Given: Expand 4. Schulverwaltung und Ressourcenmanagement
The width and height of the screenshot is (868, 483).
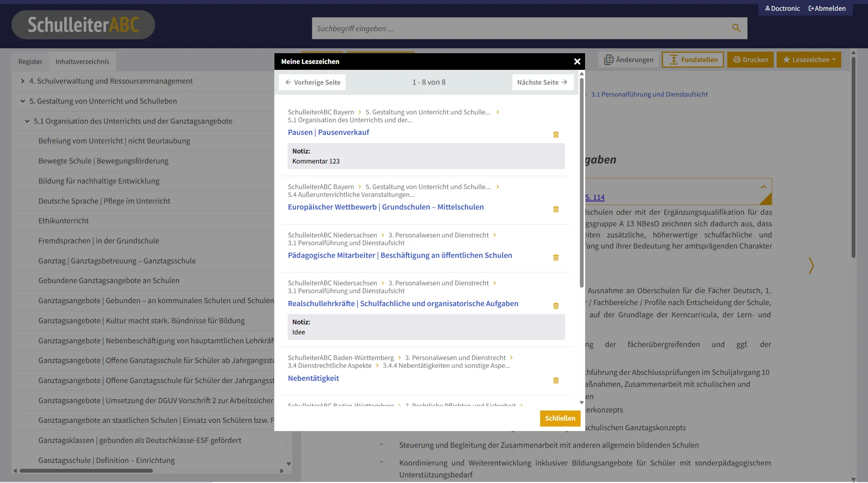Looking at the screenshot, I should pyautogui.click(x=23, y=81).
